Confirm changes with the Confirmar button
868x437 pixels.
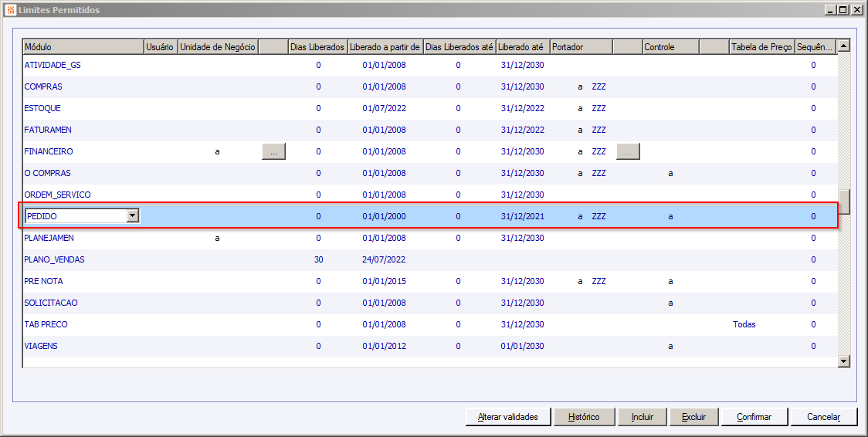pyautogui.click(x=754, y=417)
